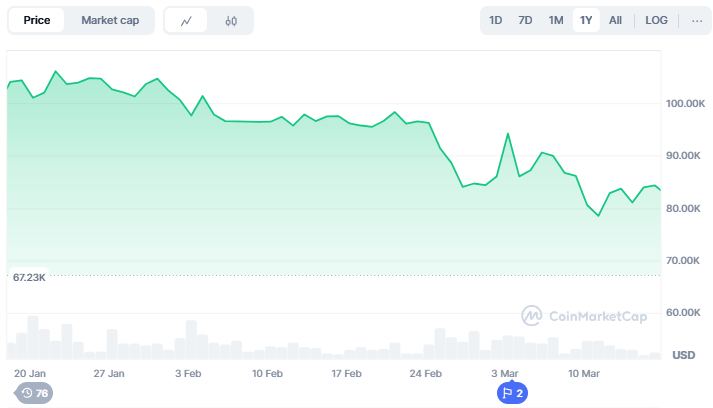This screenshot has height=408, width=713.
Task: Click the 70.00K price axis label
Action: (683, 261)
